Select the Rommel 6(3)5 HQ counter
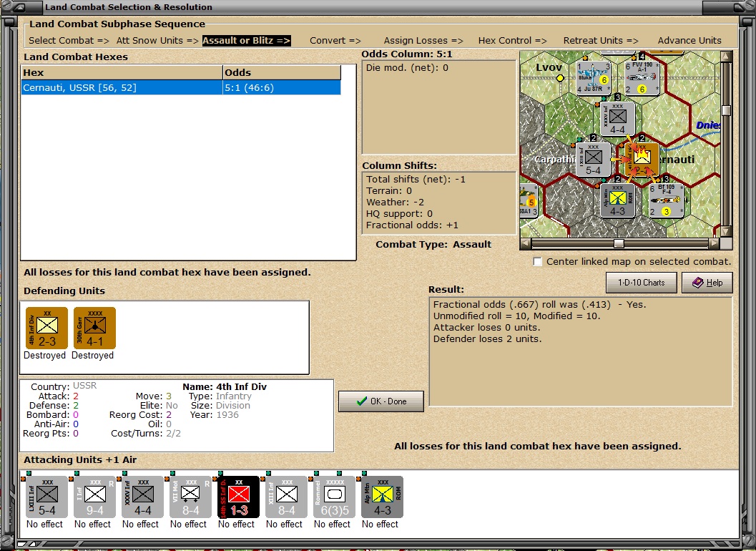Screen dimensions: 756x551 click(x=334, y=497)
